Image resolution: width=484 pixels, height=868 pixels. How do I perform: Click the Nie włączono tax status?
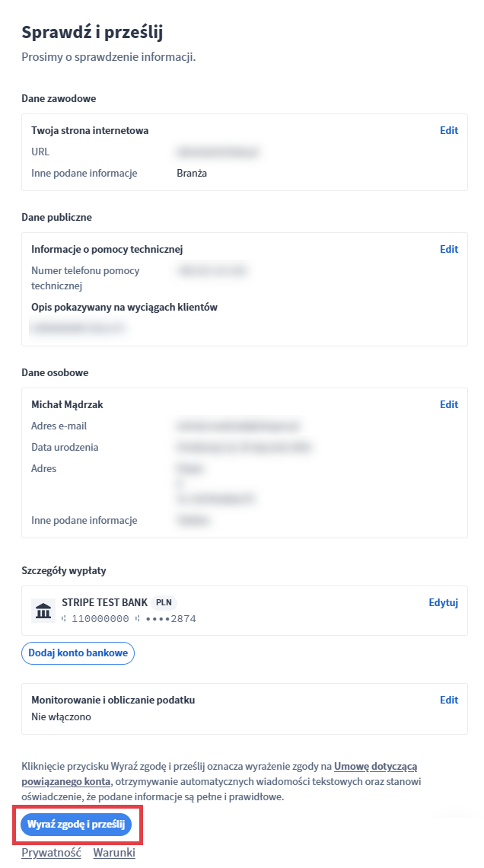point(62,716)
